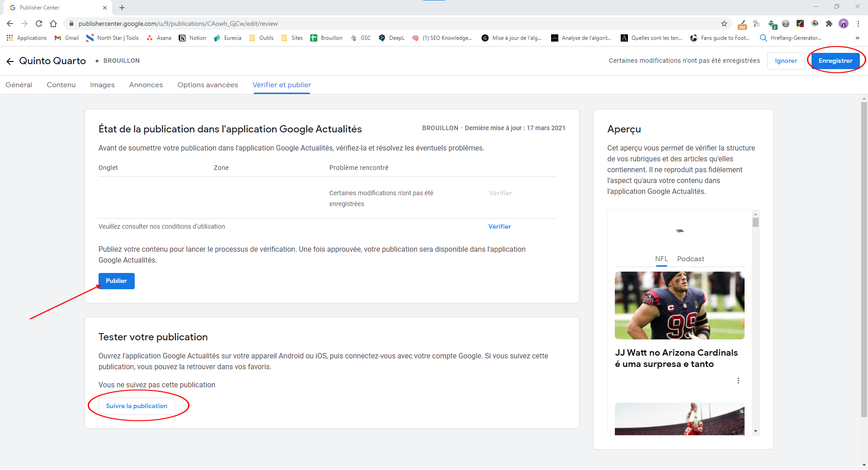
Task: Click the browser home icon
Action: coord(53,23)
